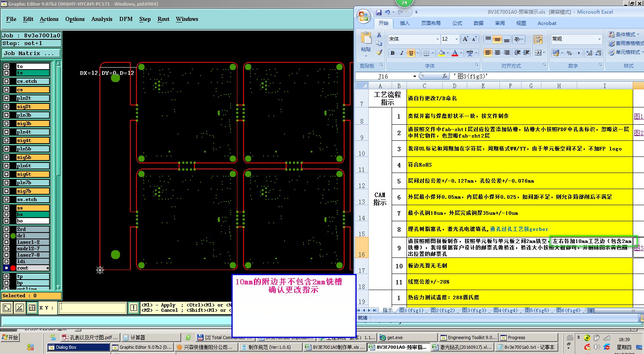Viewport: 644px width, 354px height.
Task: Toggle the checkbox for layer rout
Action: coord(6,268)
